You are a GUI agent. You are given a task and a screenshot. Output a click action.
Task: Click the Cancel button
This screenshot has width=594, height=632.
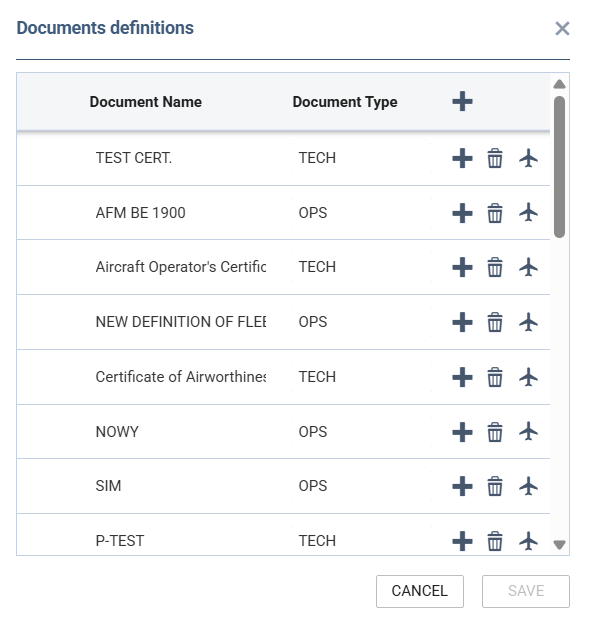click(420, 591)
